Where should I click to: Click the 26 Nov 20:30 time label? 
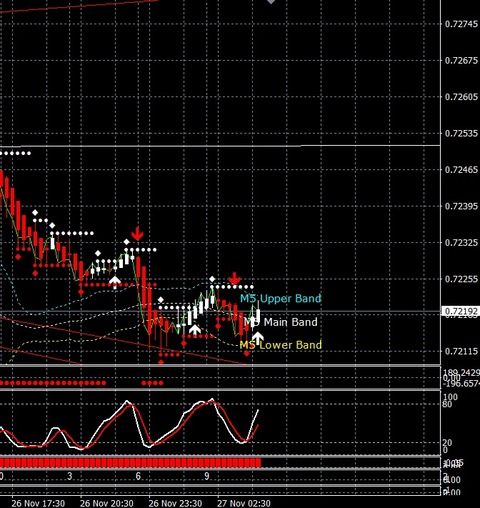pos(107,503)
